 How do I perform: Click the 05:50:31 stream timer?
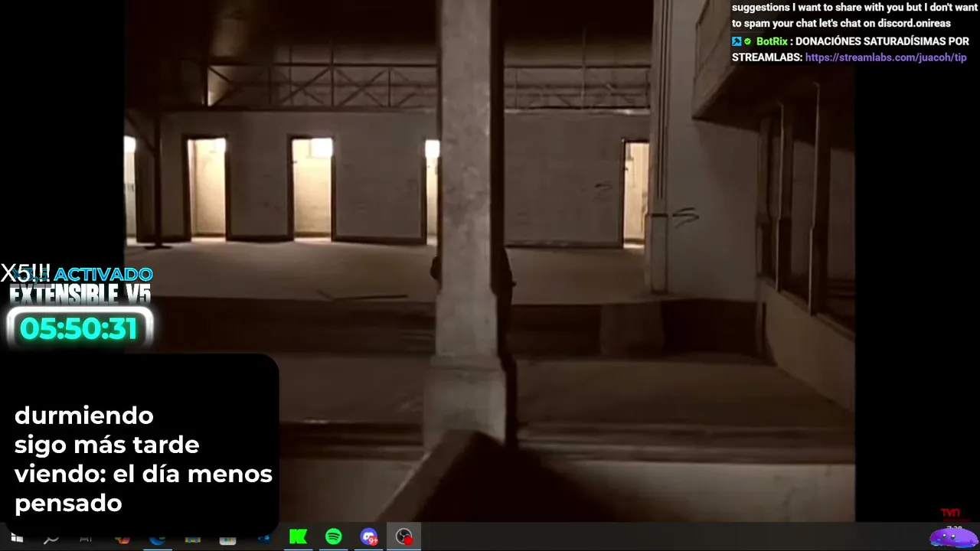click(x=79, y=328)
